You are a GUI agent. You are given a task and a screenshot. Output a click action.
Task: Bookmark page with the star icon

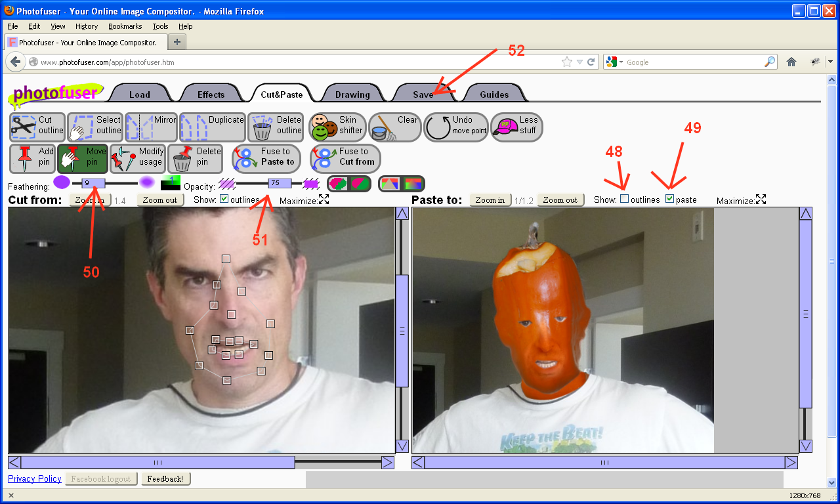[567, 62]
